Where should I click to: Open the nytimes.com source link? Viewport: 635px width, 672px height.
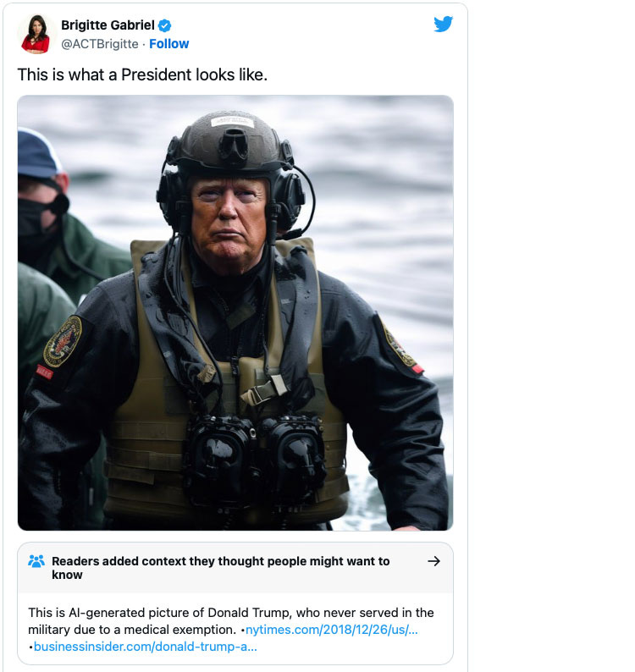tap(331, 630)
